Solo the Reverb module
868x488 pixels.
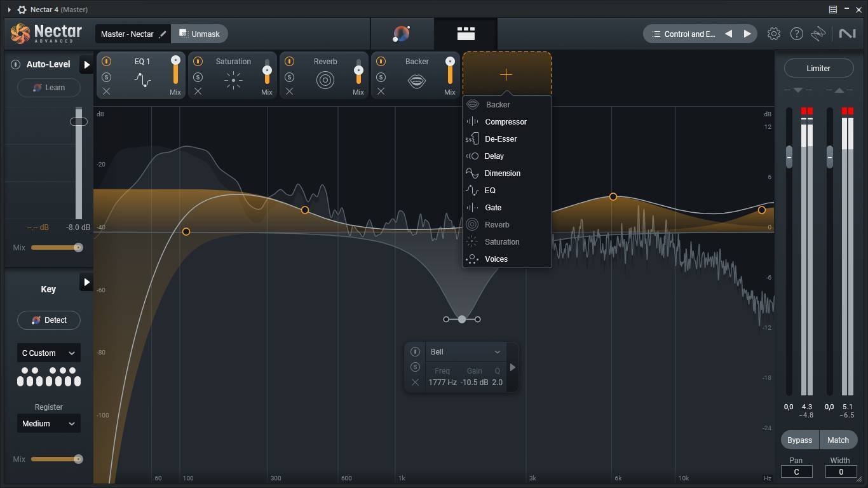coord(289,77)
